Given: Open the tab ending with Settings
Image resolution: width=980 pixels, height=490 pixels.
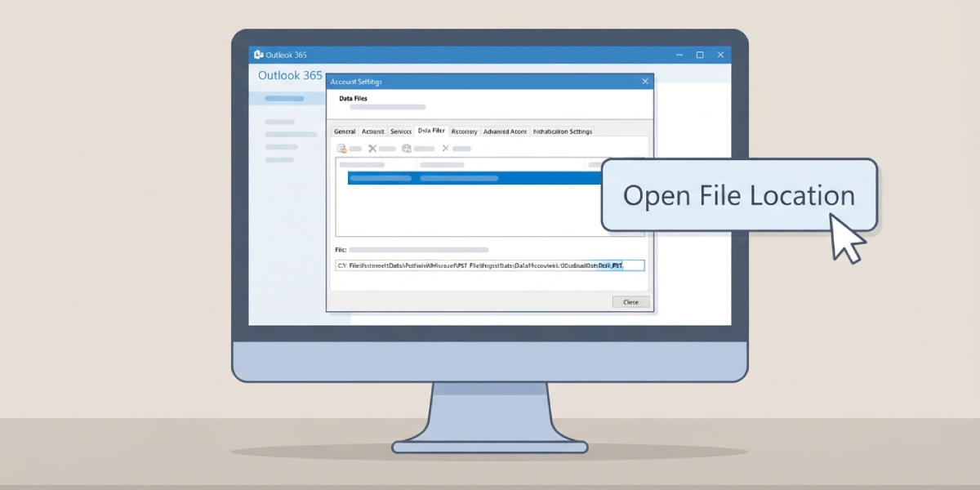Looking at the screenshot, I should [x=563, y=131].
